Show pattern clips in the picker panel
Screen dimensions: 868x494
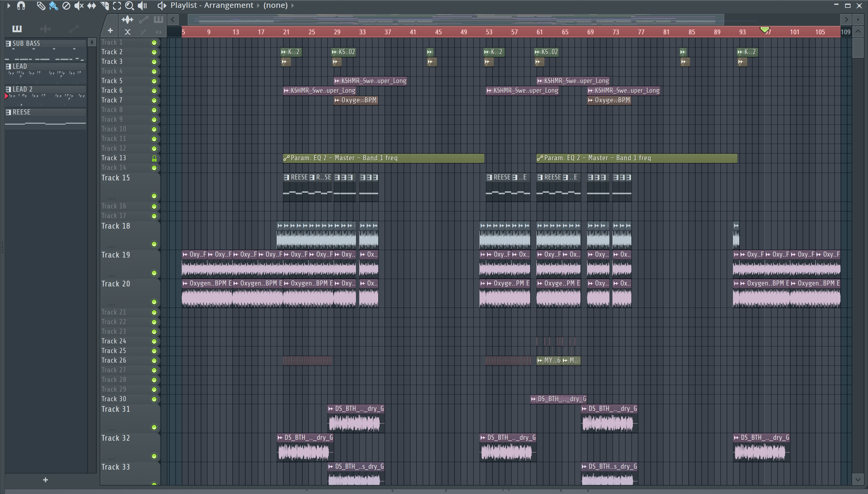click(17, 29)
